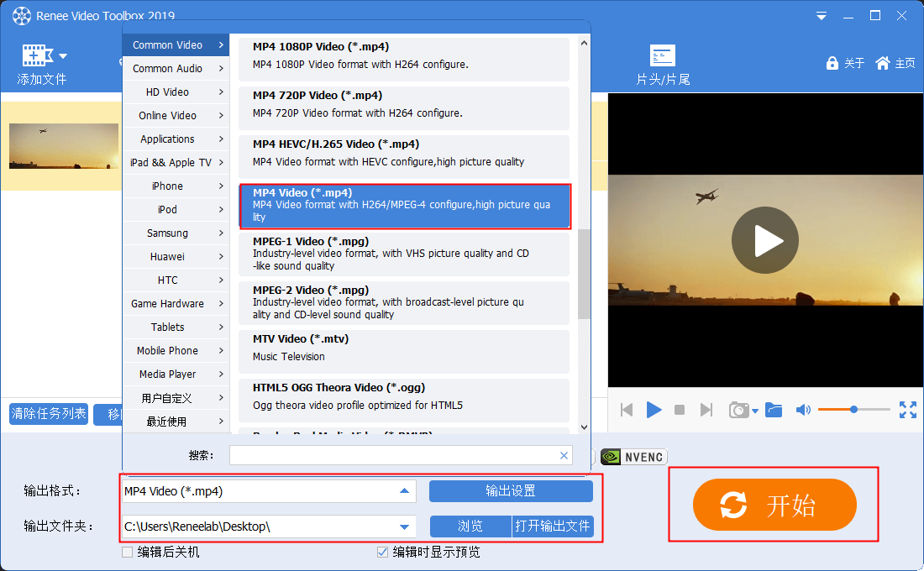Open iPad && Apple TV category
Screen dimensions: 924x571
[x=176, y=163]
